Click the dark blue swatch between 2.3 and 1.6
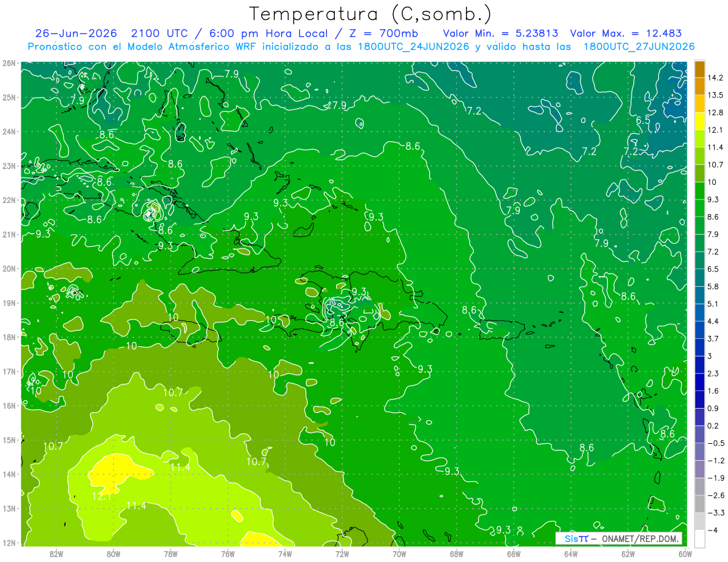728x562 pixels. pyautogui.click(x=699, y=381)
